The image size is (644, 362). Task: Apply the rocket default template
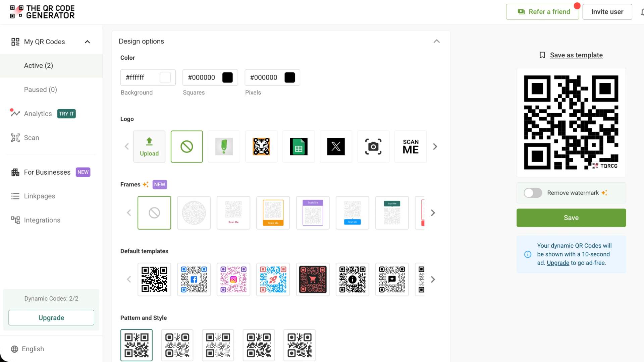[x=273, y=279]
